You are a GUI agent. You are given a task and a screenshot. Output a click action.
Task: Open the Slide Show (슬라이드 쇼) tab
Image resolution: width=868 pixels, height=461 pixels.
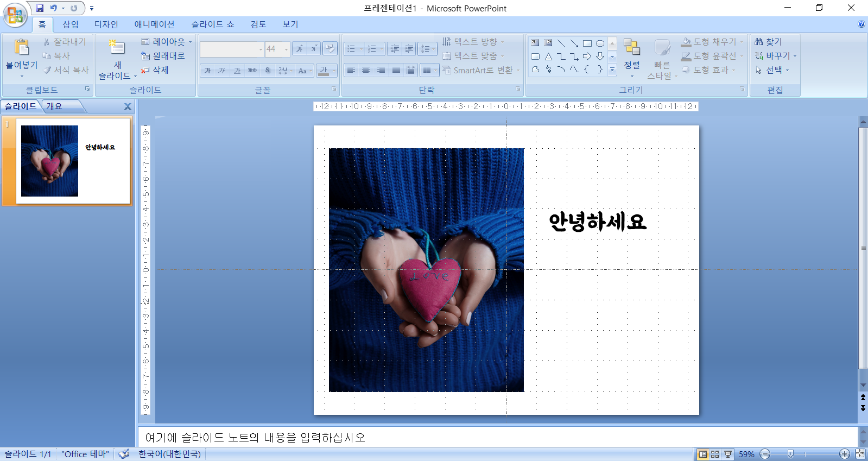pos(212,24)
